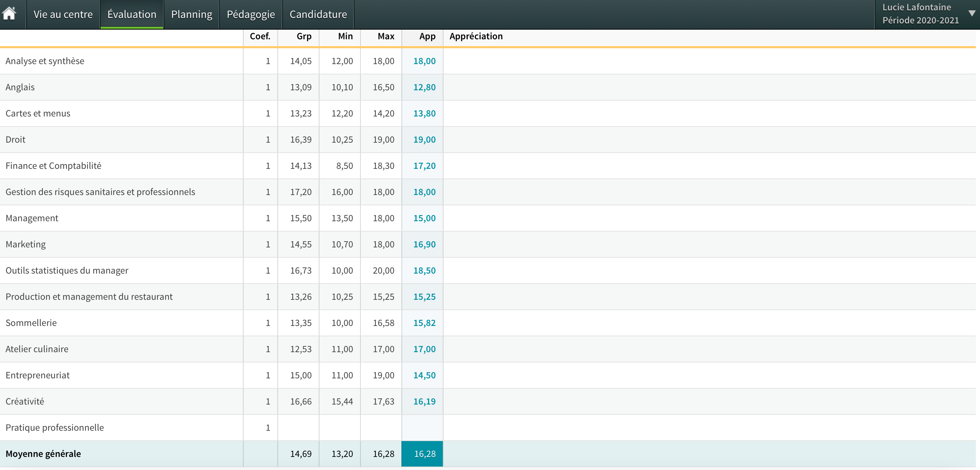980x470 pixels.
Task: Go to the Candidature tab
Action: point(318,14)
